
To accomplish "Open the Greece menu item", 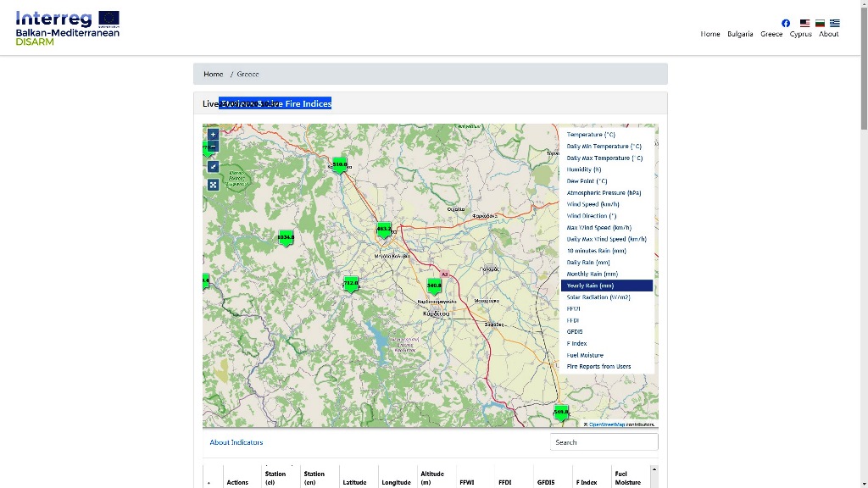I will pyautogui.click(x=771, y=34).
